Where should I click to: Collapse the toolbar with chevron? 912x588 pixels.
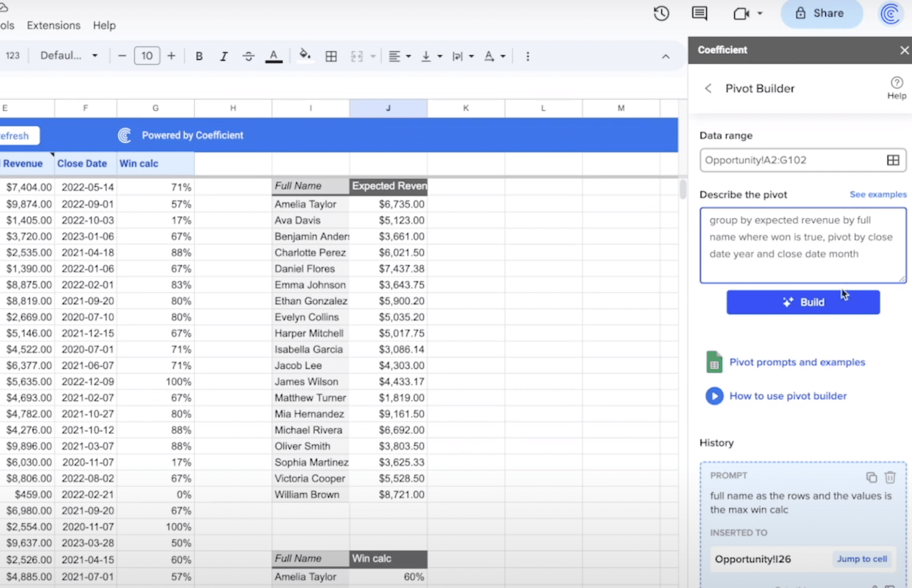(x=665, y=56)
